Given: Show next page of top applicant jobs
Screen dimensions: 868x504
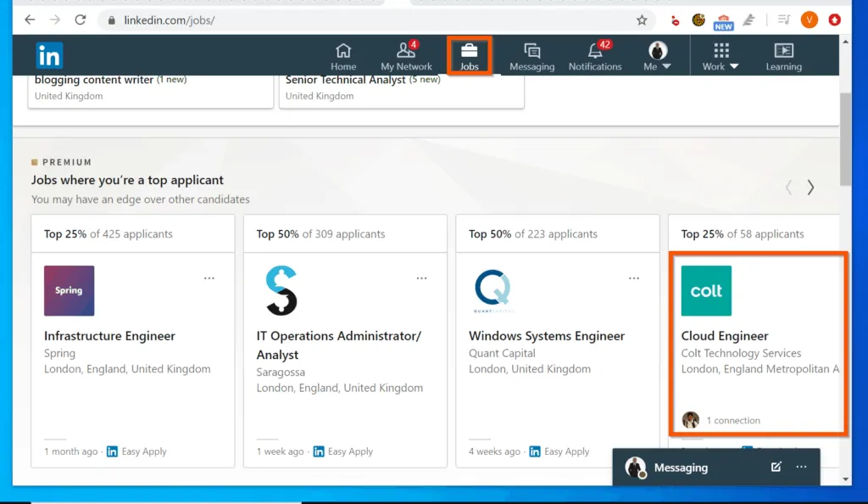Looking at the screenshot, I should [810, 188].
